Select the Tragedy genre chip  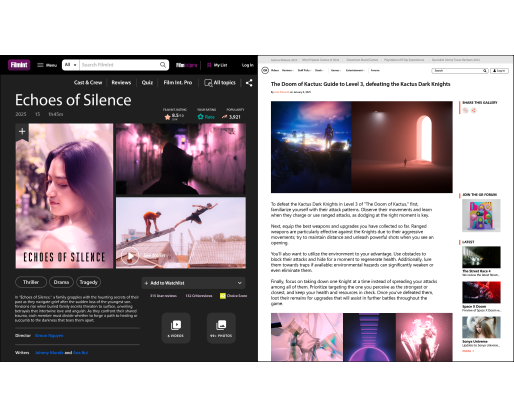pos(88,282)
